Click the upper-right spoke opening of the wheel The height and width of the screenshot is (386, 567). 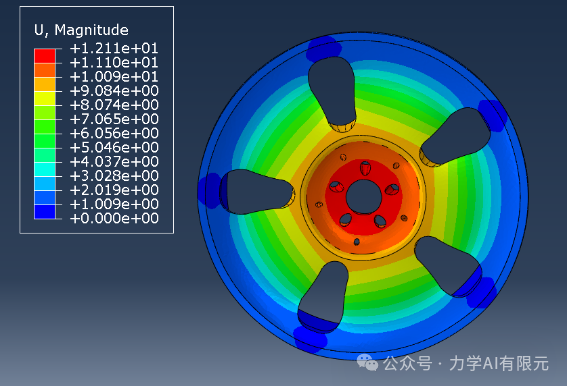pyautogui.click(x=456, y=137)
